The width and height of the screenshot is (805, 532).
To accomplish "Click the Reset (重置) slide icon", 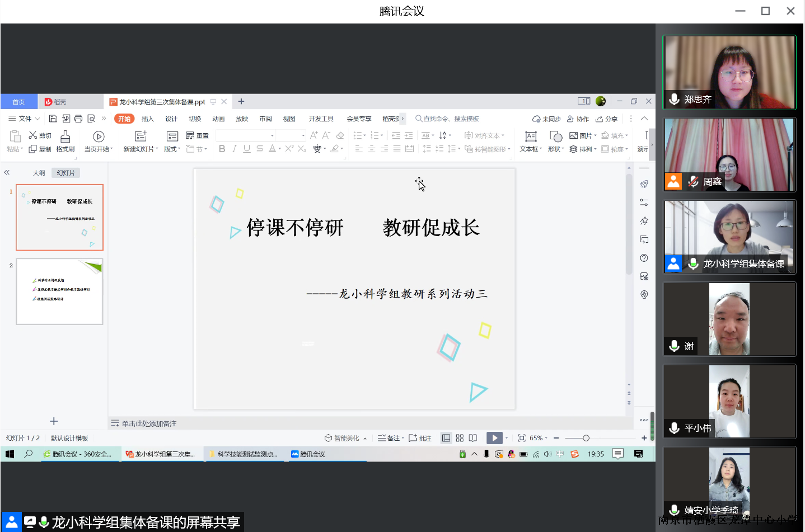I will 197,135.
